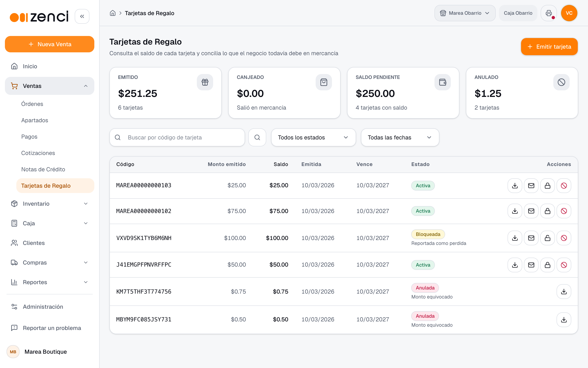Download card MAREA00000000103

tap(515, 186)
